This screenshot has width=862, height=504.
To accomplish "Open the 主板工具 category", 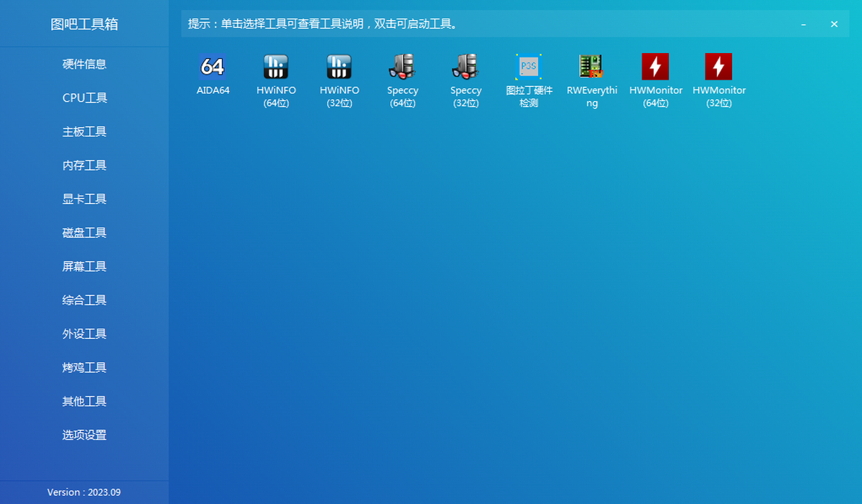I will (x=84, y=131).
